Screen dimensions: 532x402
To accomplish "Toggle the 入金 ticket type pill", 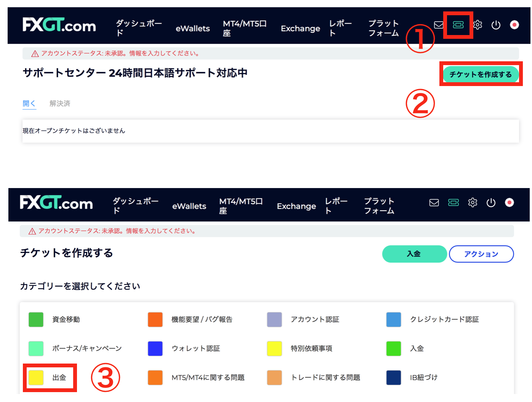I will 414,254.
